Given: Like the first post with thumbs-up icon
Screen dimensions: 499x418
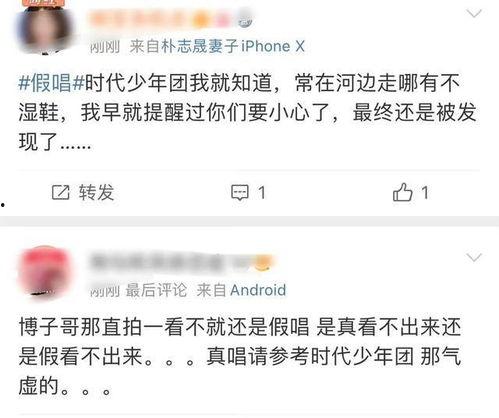Looking at the screenshot, I should pyautogui.click(x=402, y=192).
